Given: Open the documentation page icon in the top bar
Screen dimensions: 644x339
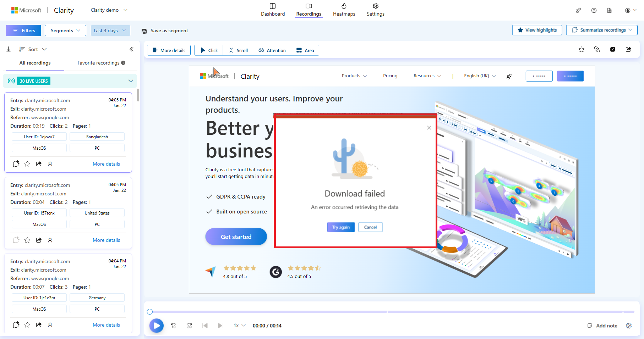Looking at the screenshot, I should [x=610, y=10].
